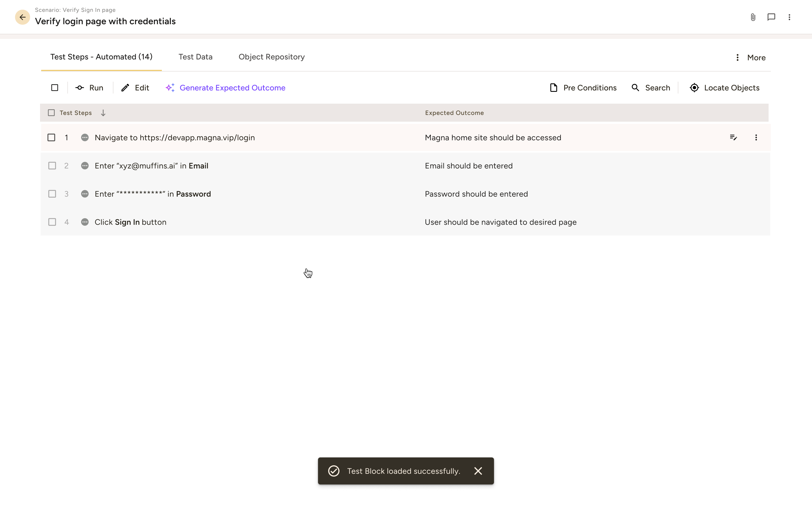Switch to the Test Data tab
This screenshot has height=507, width=812.
[x=195, y=57]
